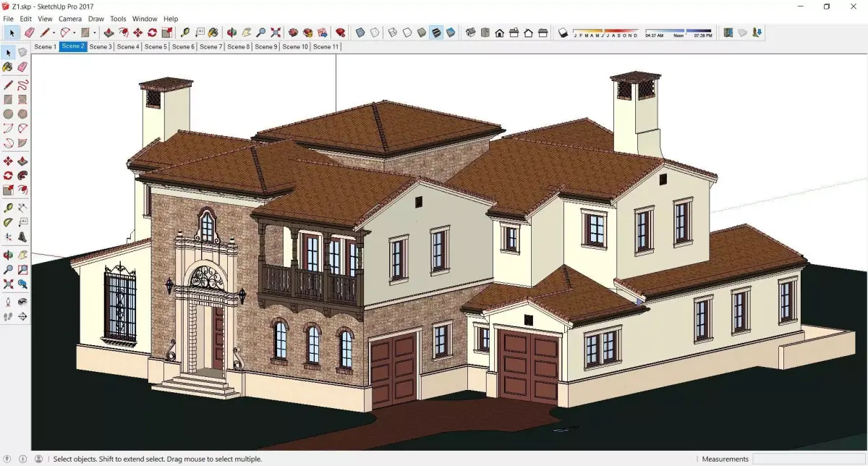Viewport: 868px width, 466px height.
Task: Switch to Front view house icon
Action: pos(499,33)
